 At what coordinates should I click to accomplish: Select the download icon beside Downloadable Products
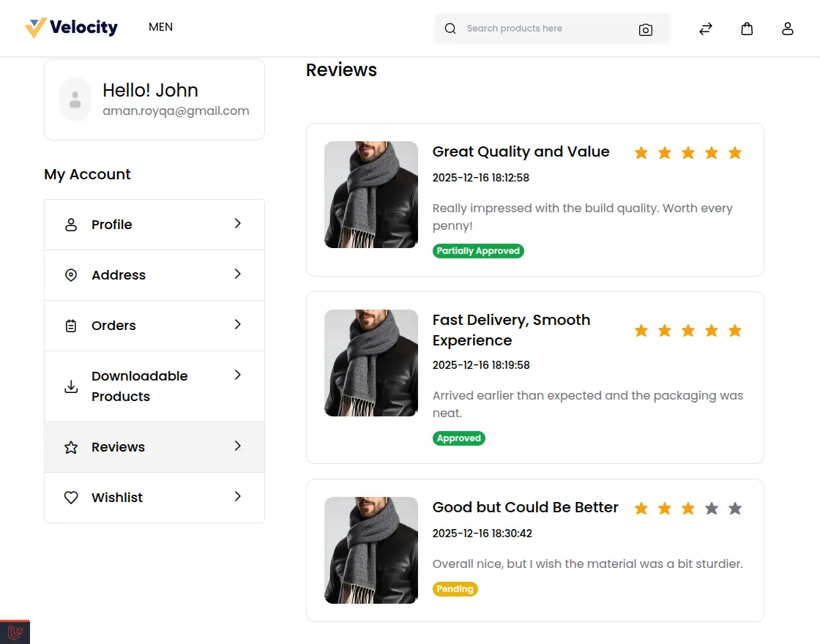[x=70, y=386]
